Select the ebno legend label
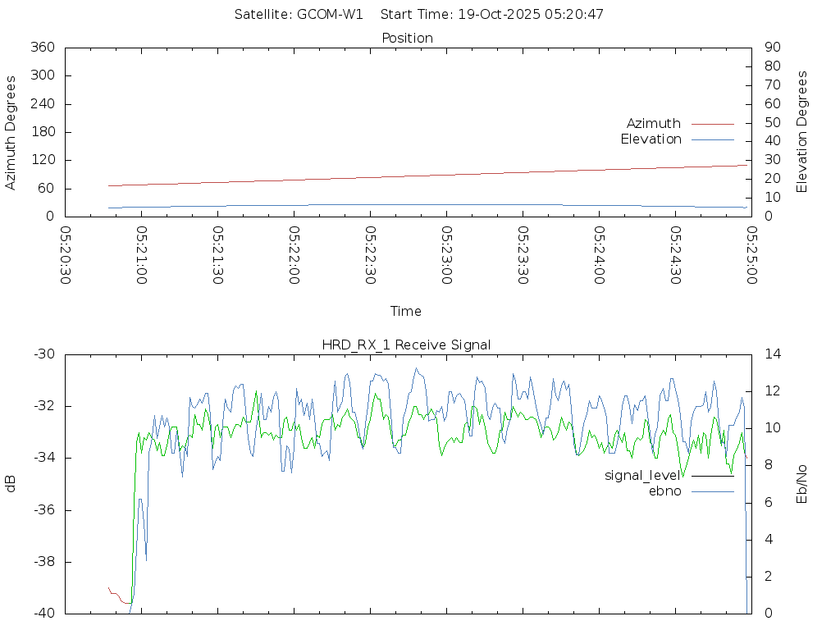The image size is (840, 630). [x=664, y=491]
